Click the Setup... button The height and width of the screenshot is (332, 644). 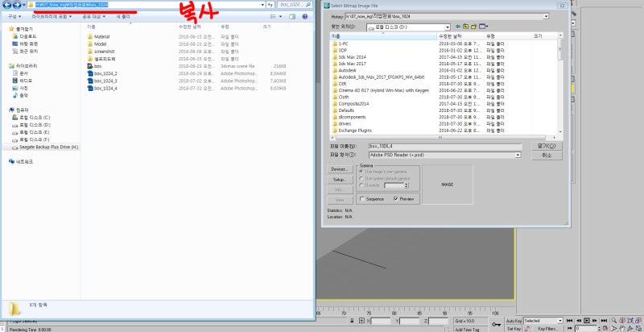click(x=340, y=180)
